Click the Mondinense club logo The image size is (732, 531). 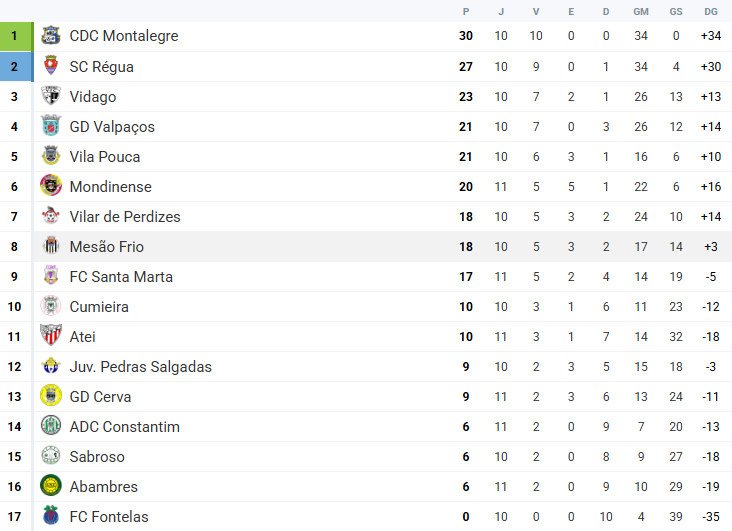pyautogui.click(x=50, y=186)
